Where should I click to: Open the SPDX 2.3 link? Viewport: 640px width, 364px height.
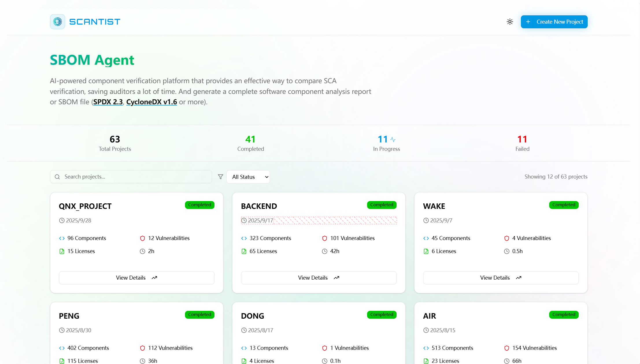pyautogui.click(x=108, y=102)
